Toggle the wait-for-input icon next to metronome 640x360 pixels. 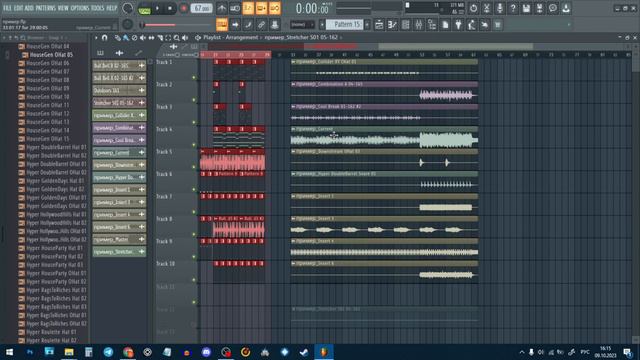coord(235,8)
